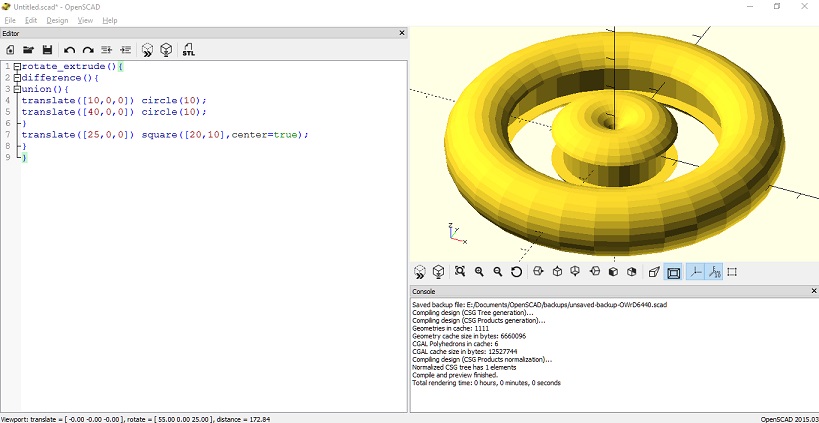Screen dimensions: 819x423
Task: Close the Editor panel
Action: tap(402, 33)
